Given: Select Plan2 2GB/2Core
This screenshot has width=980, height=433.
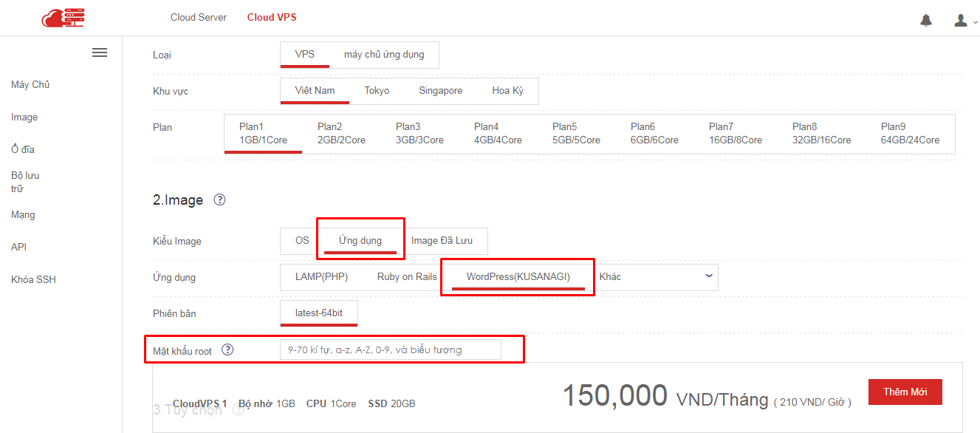Looking at the screenshot, I should coord(342,133).
